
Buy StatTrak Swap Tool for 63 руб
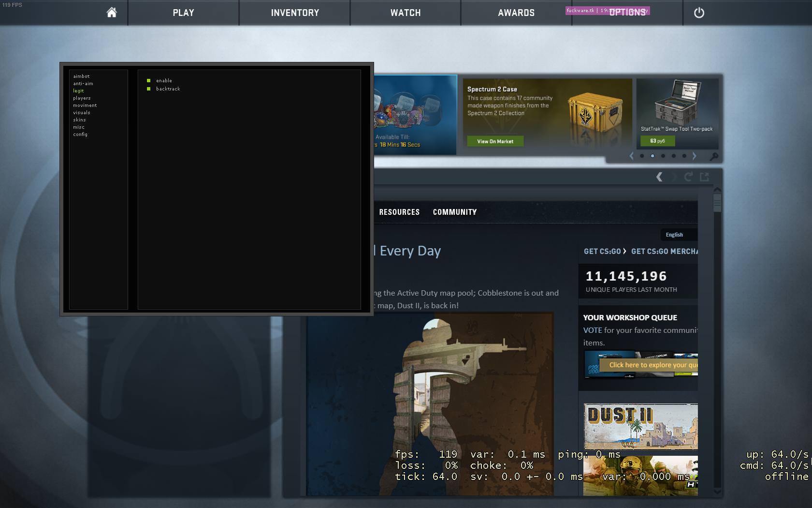coord(657,141)
